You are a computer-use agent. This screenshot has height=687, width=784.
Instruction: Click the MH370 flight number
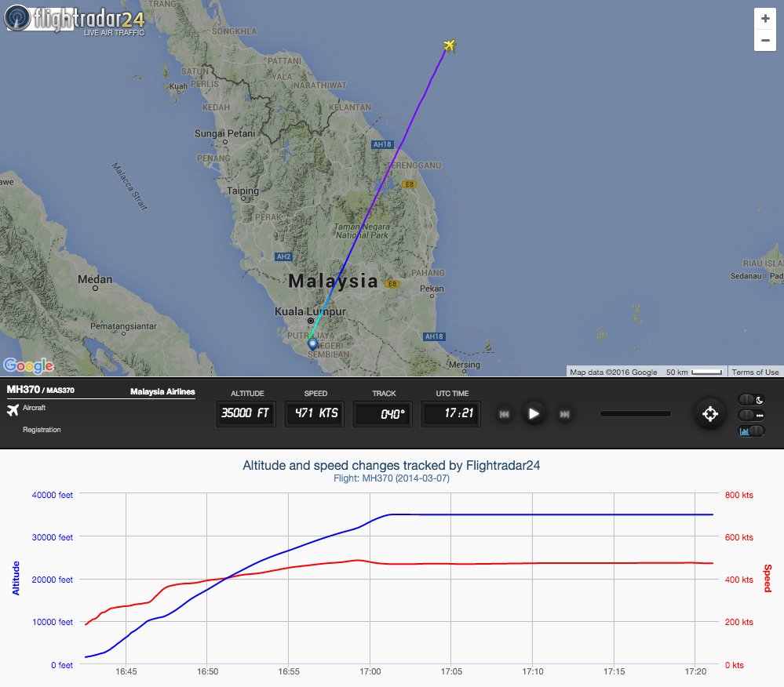(23, 390)
